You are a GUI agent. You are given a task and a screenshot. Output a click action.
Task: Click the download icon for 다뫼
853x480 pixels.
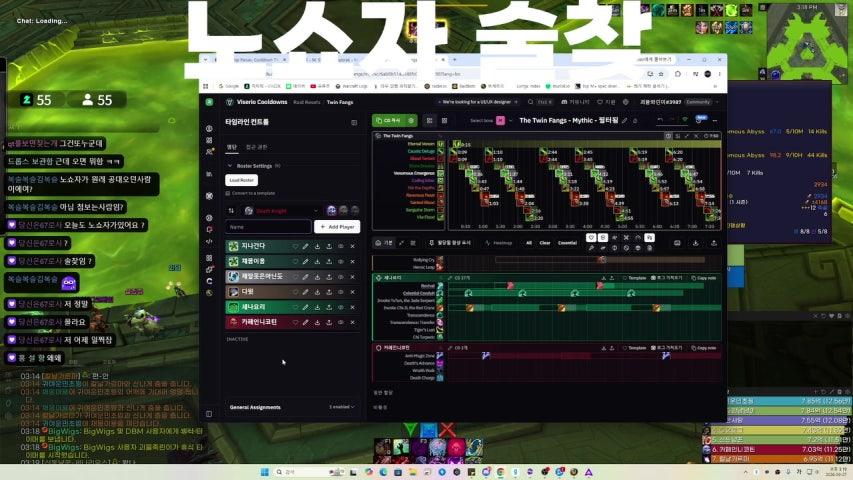click(x=318, y=292)
